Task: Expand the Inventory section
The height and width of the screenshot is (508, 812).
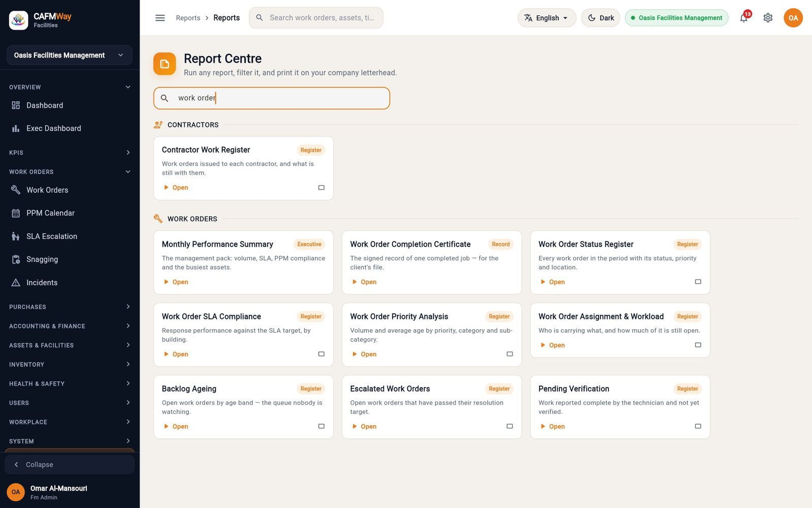Action: click(x=70, y=365)
